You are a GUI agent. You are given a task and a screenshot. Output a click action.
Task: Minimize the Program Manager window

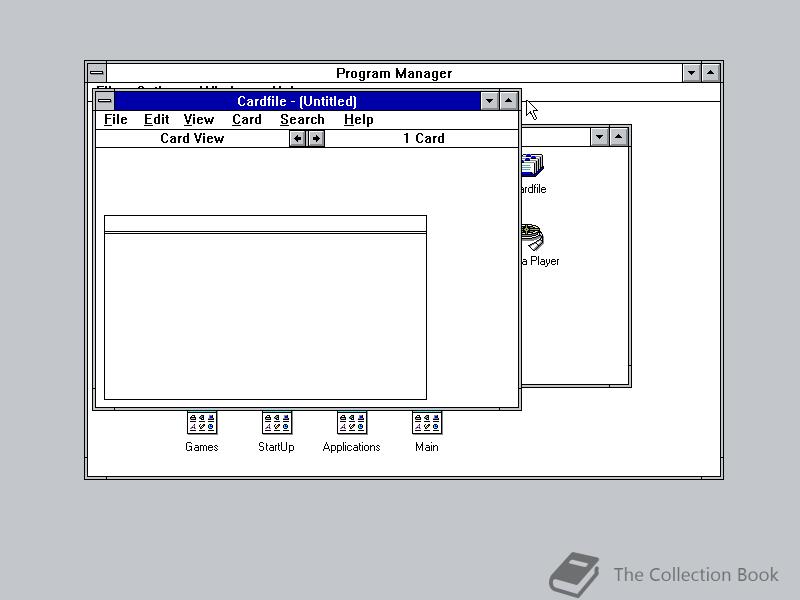click(691, 73)
